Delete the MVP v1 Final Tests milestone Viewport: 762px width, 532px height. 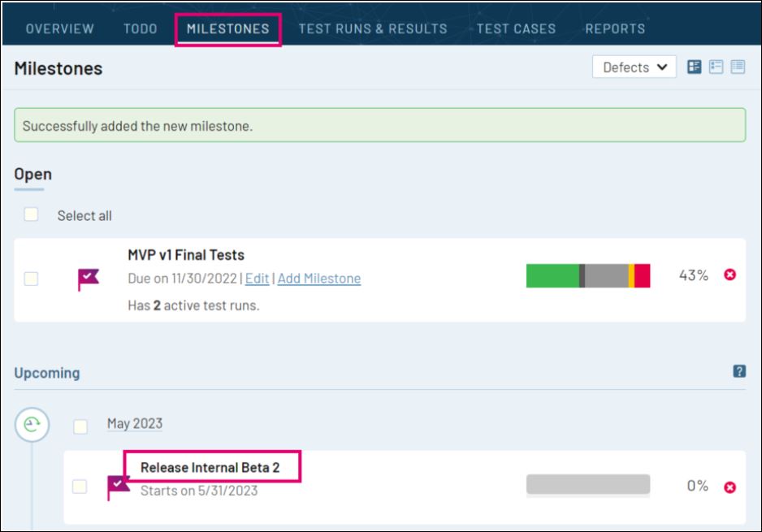[x=730, y=276]
